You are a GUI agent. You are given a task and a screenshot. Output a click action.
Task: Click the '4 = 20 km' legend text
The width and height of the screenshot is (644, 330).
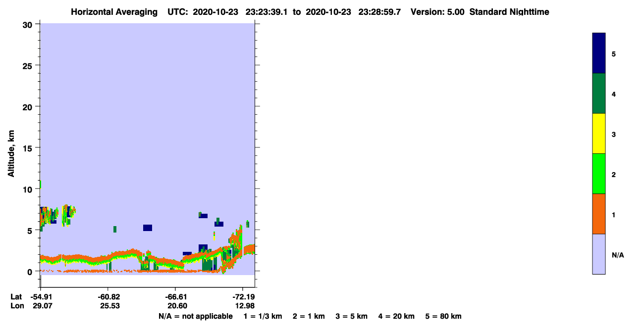coord(396,317)
